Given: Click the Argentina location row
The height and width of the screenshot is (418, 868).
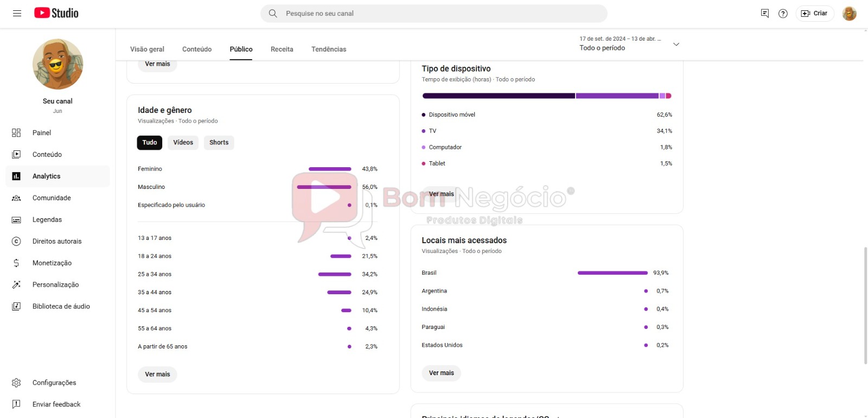Looking at the screenshot, I should coord(545,291).
